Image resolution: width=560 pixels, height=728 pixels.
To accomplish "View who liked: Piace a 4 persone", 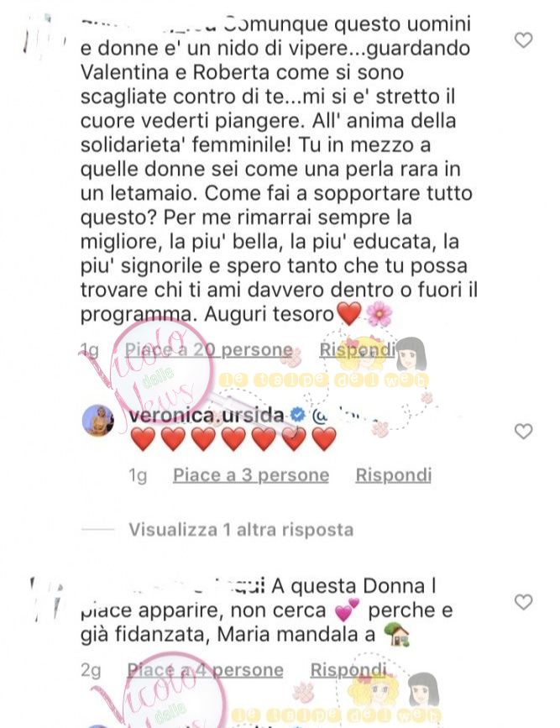I will pos(205,670).
